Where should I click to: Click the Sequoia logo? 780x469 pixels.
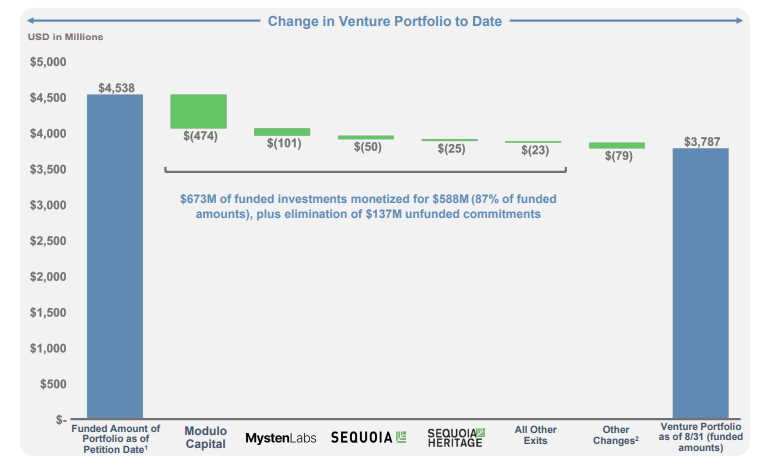[368, 437]
